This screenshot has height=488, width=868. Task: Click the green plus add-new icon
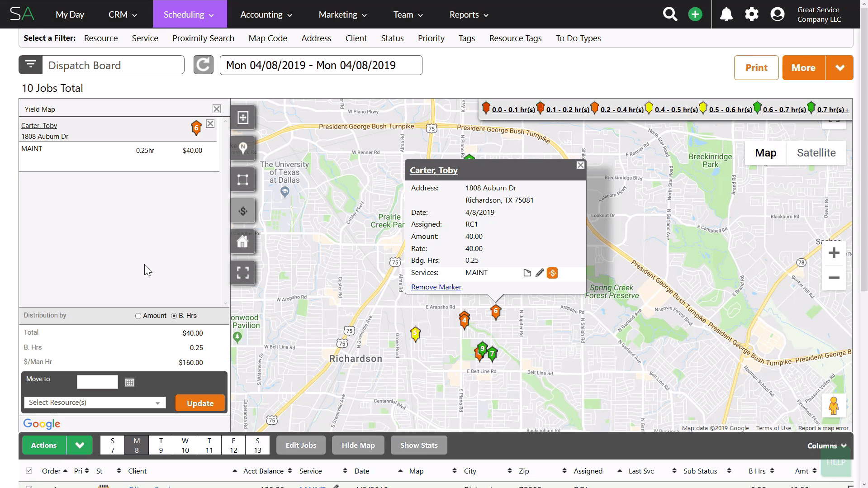point(695,14)
